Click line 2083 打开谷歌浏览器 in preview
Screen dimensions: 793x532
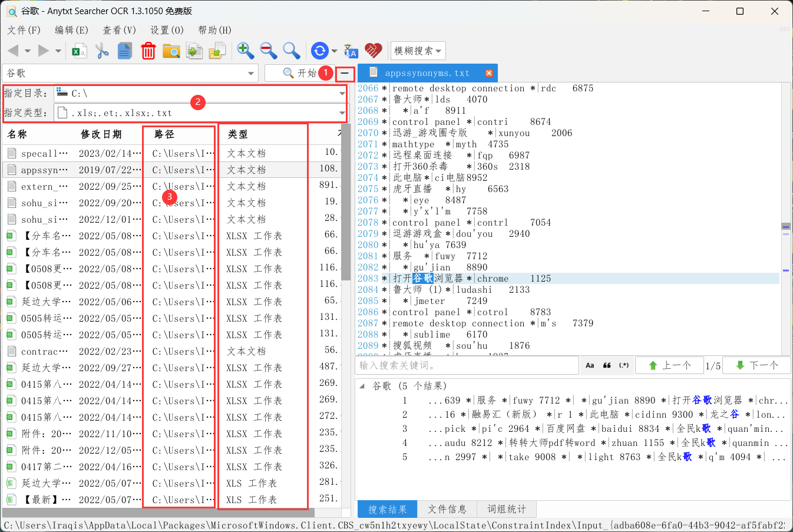tap(569, 278)
